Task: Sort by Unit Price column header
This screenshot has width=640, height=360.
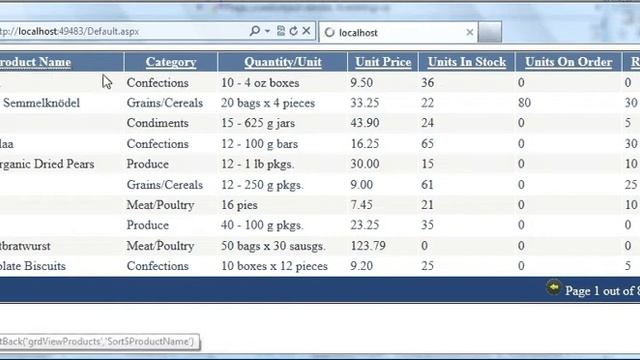Action: coord(383,62)
